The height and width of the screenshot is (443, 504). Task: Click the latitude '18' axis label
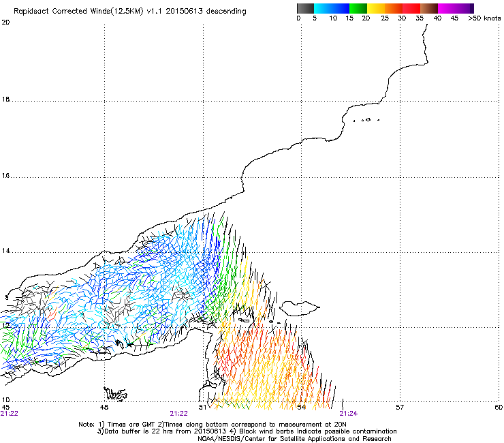coord(5,99)
